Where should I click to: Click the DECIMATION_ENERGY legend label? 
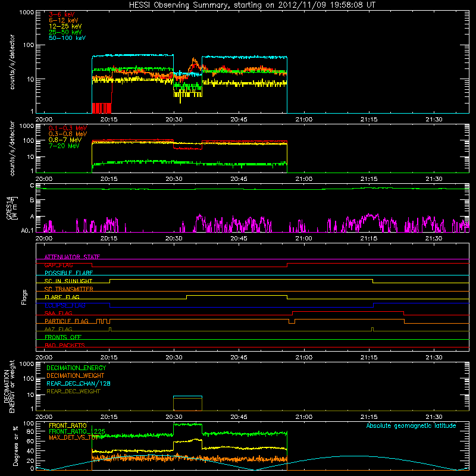pos(76,368)
